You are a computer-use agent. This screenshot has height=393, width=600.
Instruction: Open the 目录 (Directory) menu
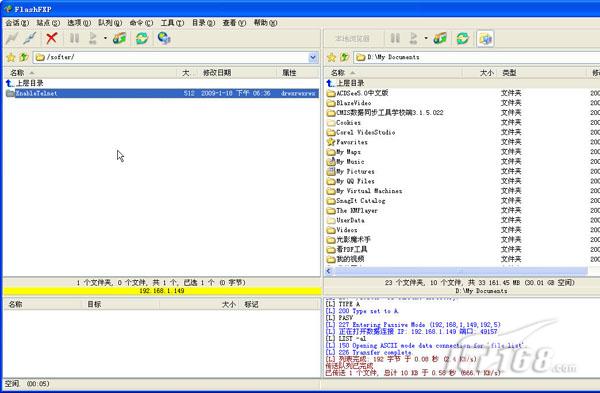click(x=203, y=23)
